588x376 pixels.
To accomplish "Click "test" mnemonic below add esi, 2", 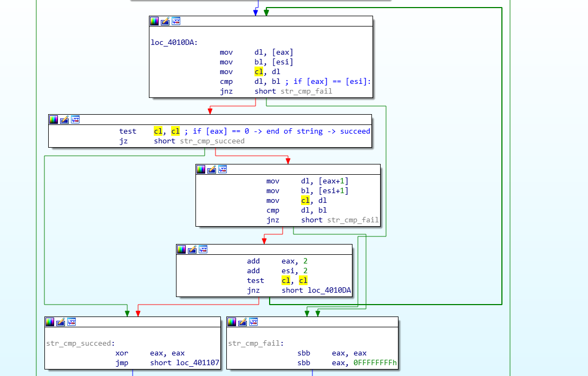I will (x=256, y=280).
